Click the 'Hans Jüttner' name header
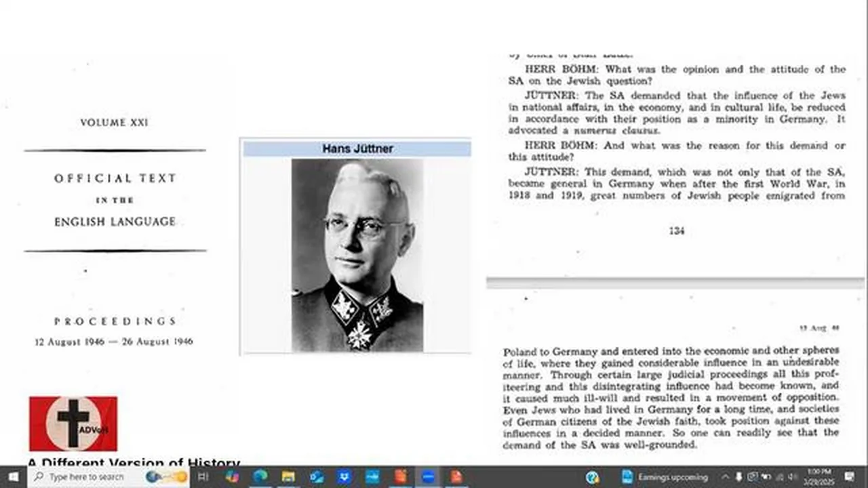Screen dimensions: 868x488 [x=357, y=148]
